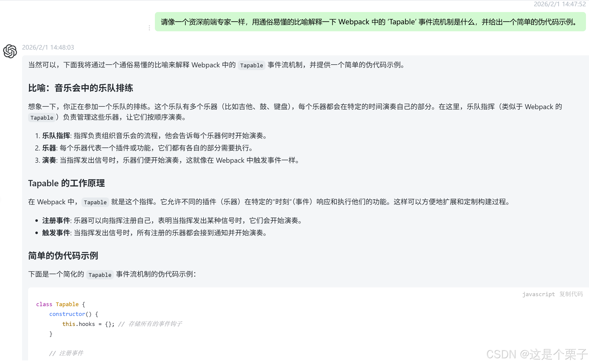Click the bold 乐队指挥 list item
The width and height of the screenshot is (589, 364).
click(x=56, y=136)
